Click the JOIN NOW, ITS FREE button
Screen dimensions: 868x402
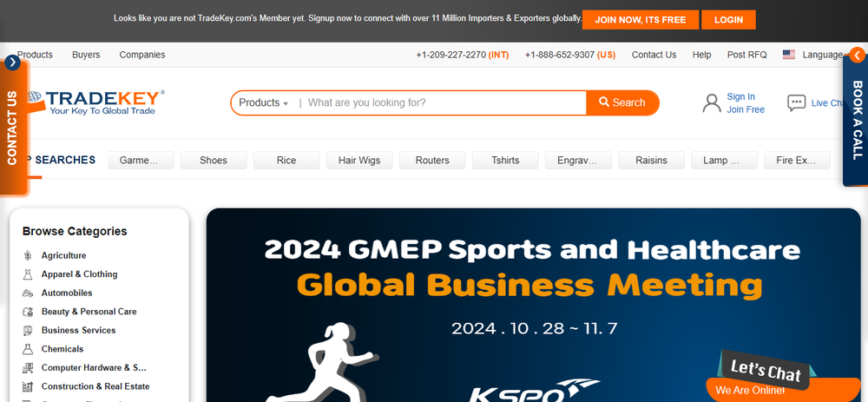click(640, 20)
